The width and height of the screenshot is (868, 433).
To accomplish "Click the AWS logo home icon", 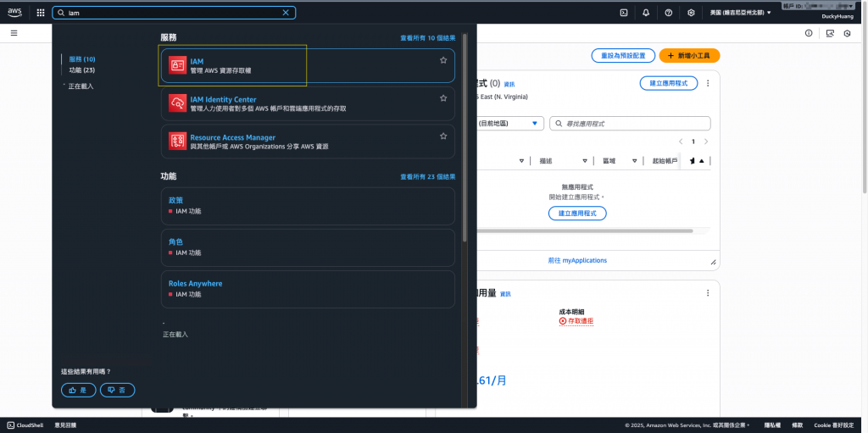I will point(14,12).
